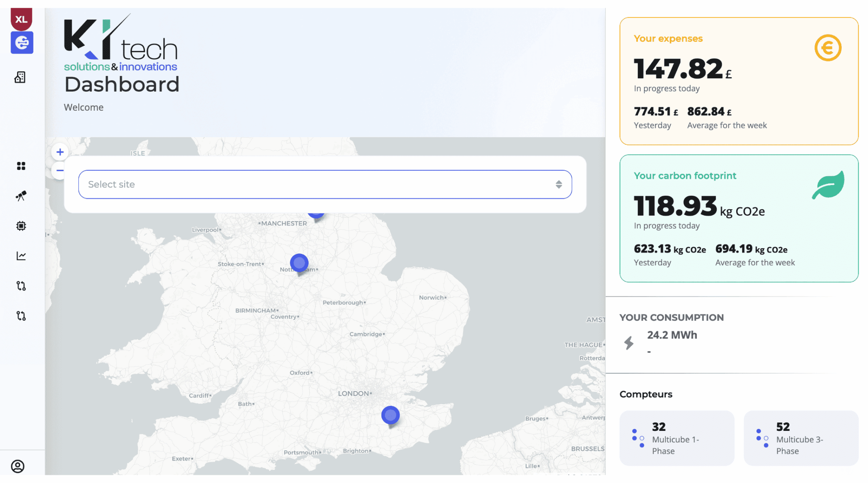Image resolution: width=868 pixels, height=483 pixels.
Task: Click the Your expenses euro icon
Action: click(827, 48)
